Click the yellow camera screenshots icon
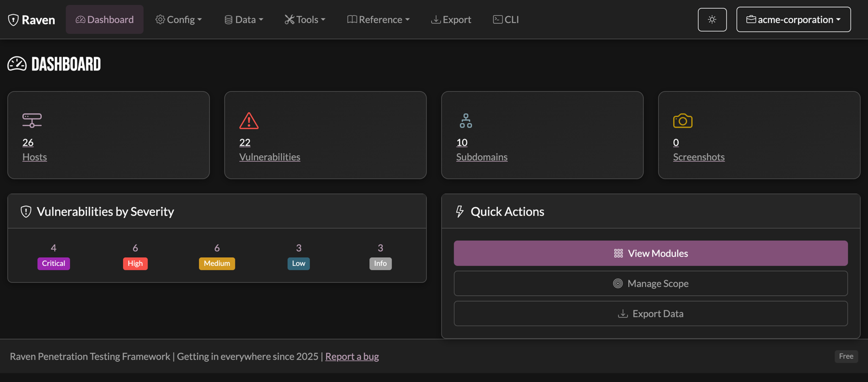Screen dimensions: 868x382 (x=683, y=120)
